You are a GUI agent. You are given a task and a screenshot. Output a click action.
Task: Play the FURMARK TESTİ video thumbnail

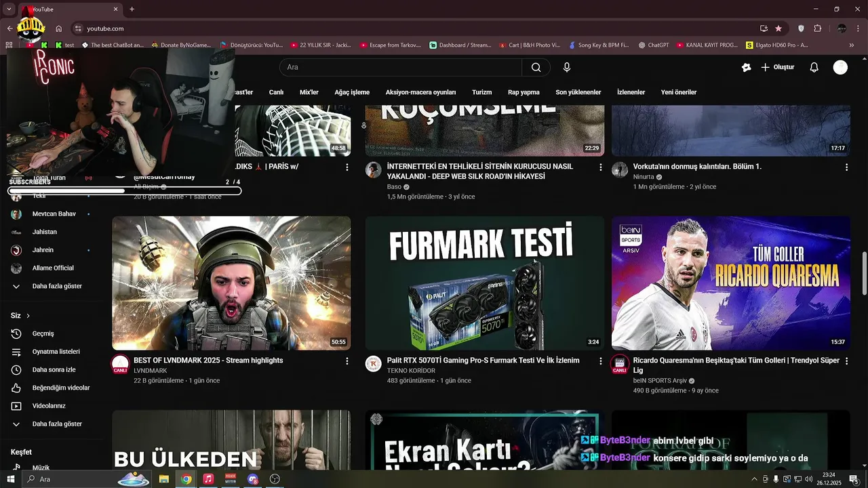pos(485,283)
